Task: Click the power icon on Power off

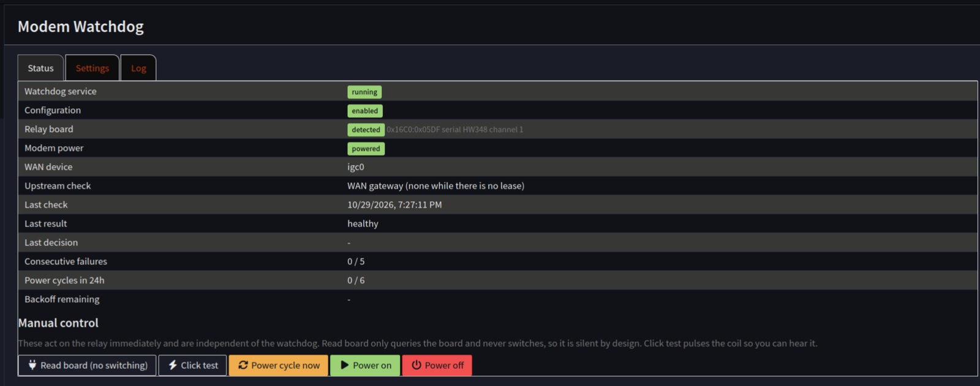Action: pos(417,365)
